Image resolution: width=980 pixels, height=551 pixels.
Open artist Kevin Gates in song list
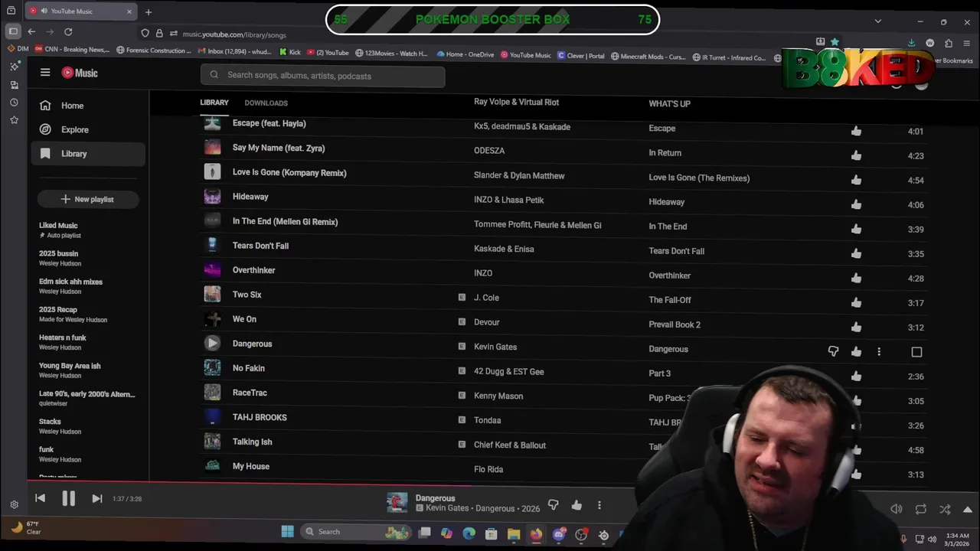coord(495,347)
